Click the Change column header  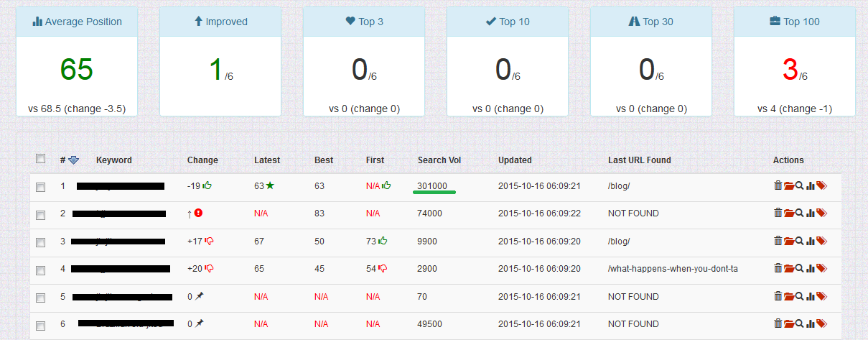click(x=202, y=160)
